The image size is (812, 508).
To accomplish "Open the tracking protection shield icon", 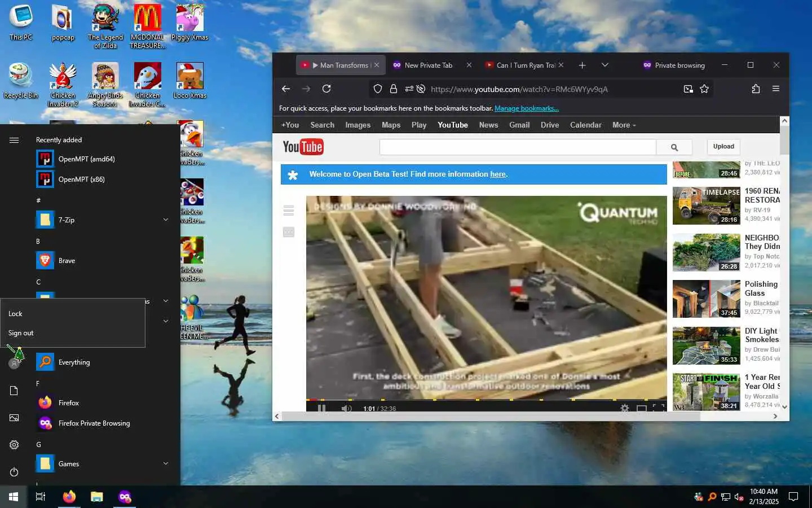I will coord(378,89).
